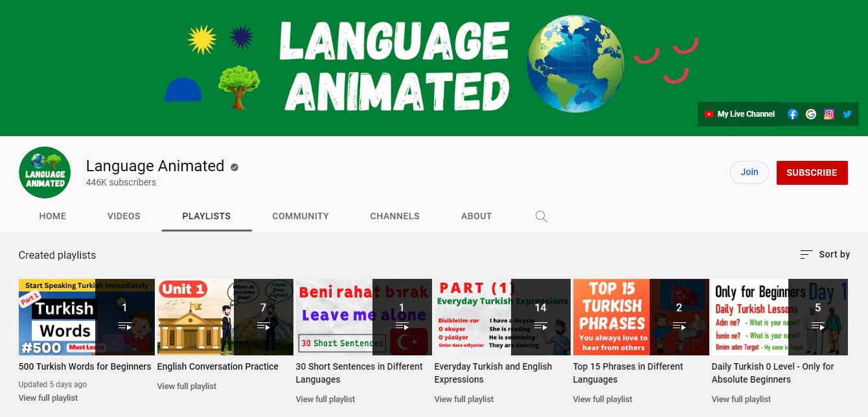The height and width of the screenshot is (417, 868).
Task: Open the 500 Turkish Words for Beginners thumbnail
Action: click(87, 317)
